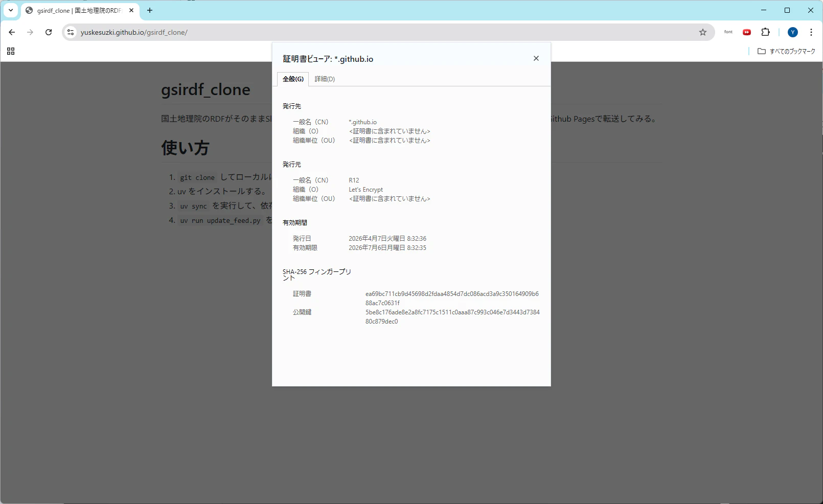The width and height of the screenshot is (823, 504).
Task: Close the gsirdf_clone browser tab
Action: pyautogui.click(x=131, y=10)
